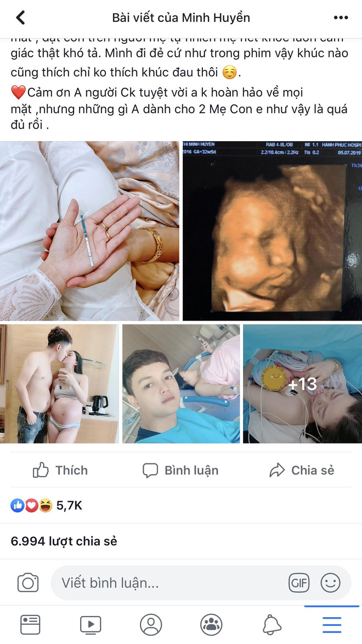Image resolution: width=362 pixels, height=644 pixels.
Task: Open the Notifications bell icon
Action: pos(271,625)
